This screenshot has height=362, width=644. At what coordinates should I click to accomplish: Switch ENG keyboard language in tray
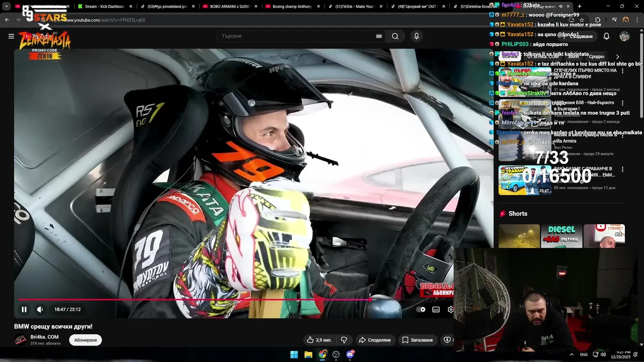tap(584, 354)
